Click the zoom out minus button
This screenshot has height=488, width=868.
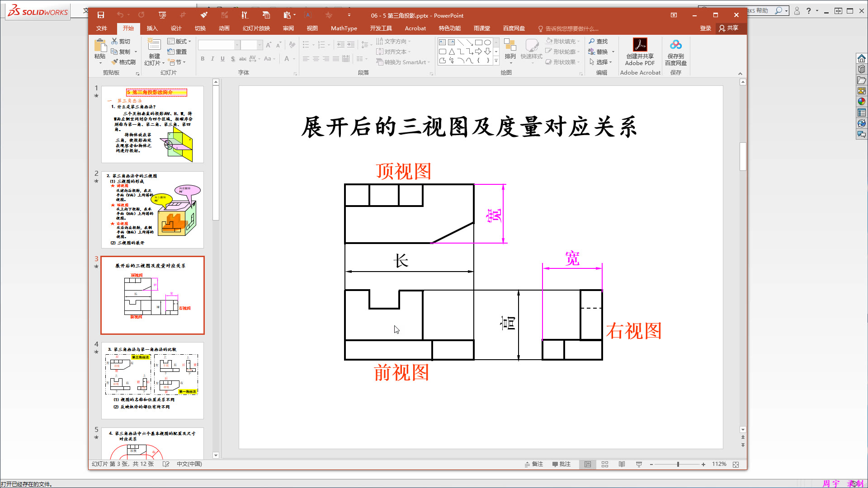click(x=651, y=465)
